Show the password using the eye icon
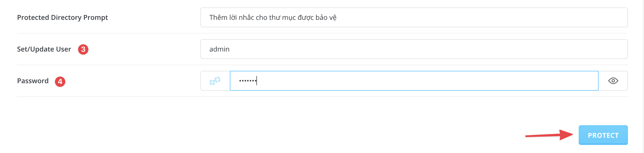The height and width of the screenshot is (153, 644). click(x=613, y=81)
